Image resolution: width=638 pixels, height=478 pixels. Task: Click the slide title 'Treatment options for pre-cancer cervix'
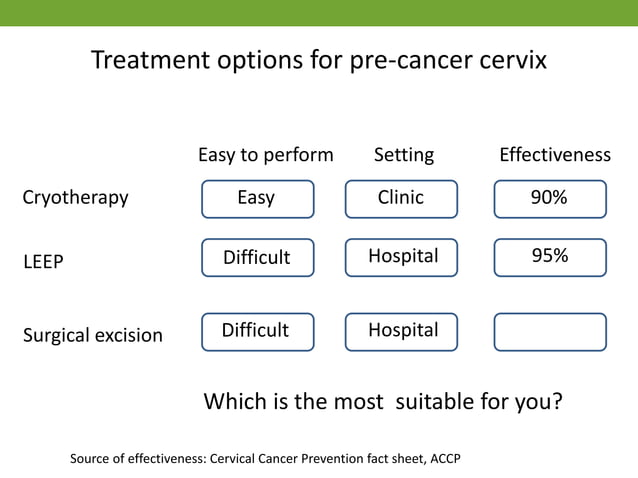coord(319,60)
